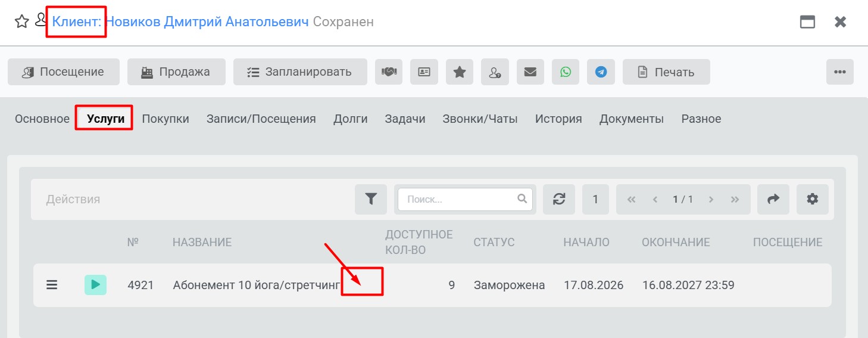868x338 pixels.
Task: Click the user question icon button
Action: tap(495, 72)
